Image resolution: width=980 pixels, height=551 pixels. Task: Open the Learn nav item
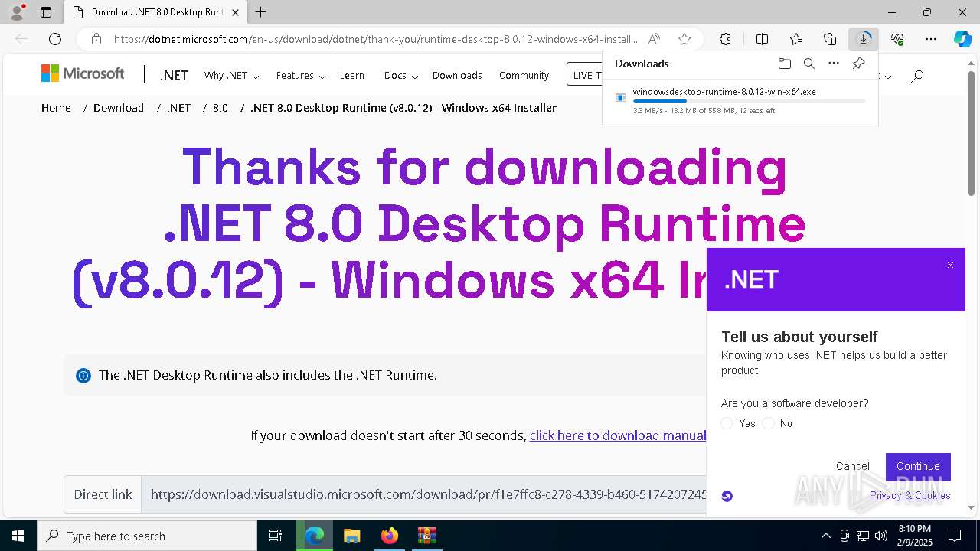[352, 76]
